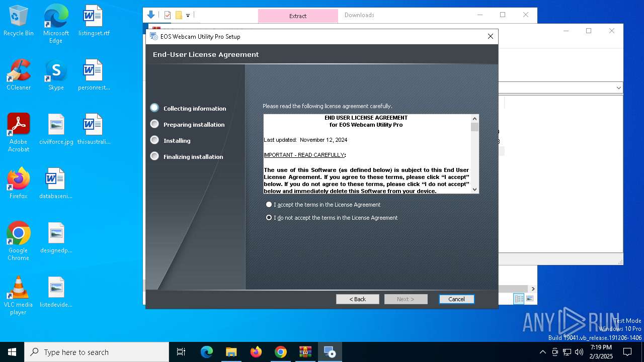Open WinRAR from the taskbar

tap(305, 352)
